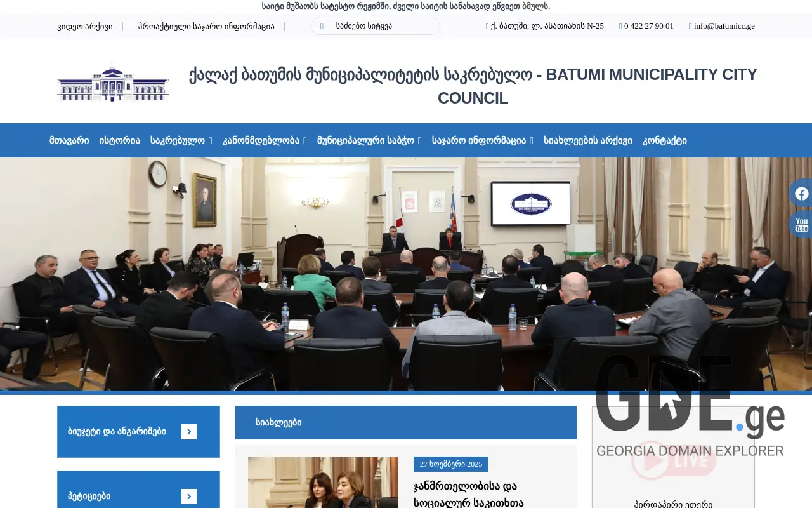Click the arrow icon on ბიუჯეტი და ანგარიშები panel
The width and height of the screenshot is (812, 508).
[189, 432]
